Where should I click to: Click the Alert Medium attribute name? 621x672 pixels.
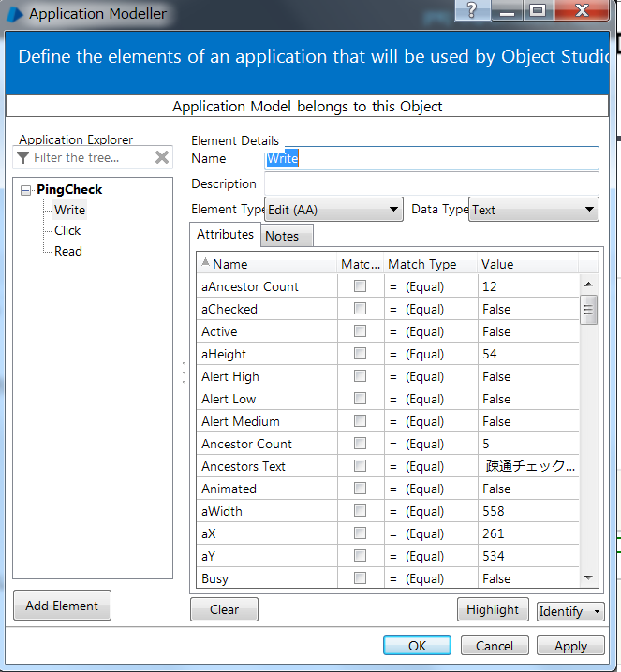[x=241, y=421]
